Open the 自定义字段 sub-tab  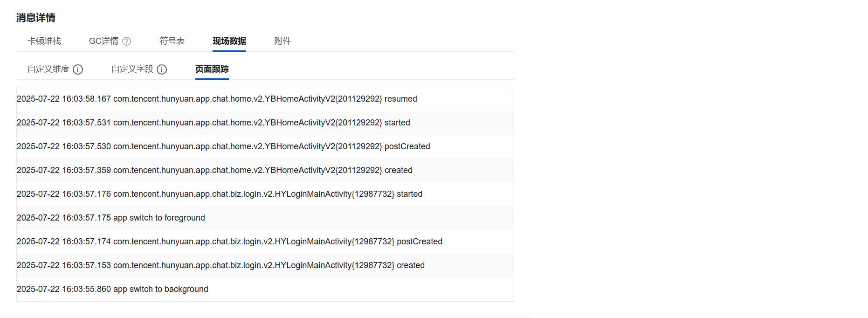pos(132,69)
